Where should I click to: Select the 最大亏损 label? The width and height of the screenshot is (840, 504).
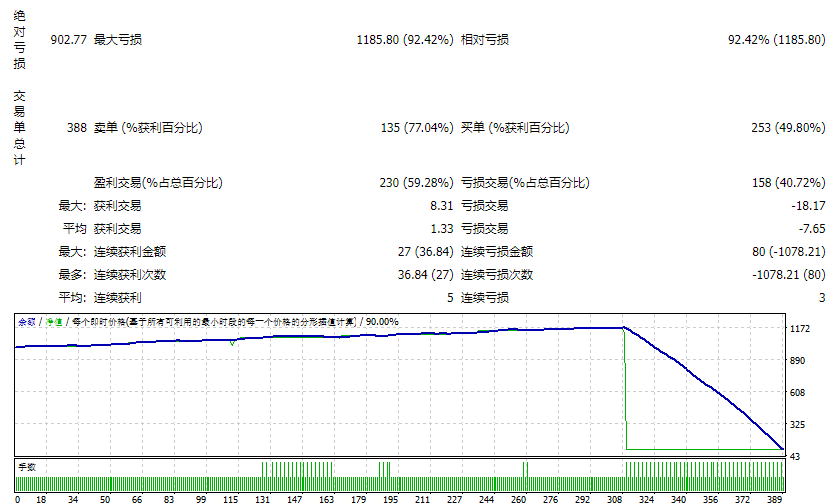tap(117, 40)
